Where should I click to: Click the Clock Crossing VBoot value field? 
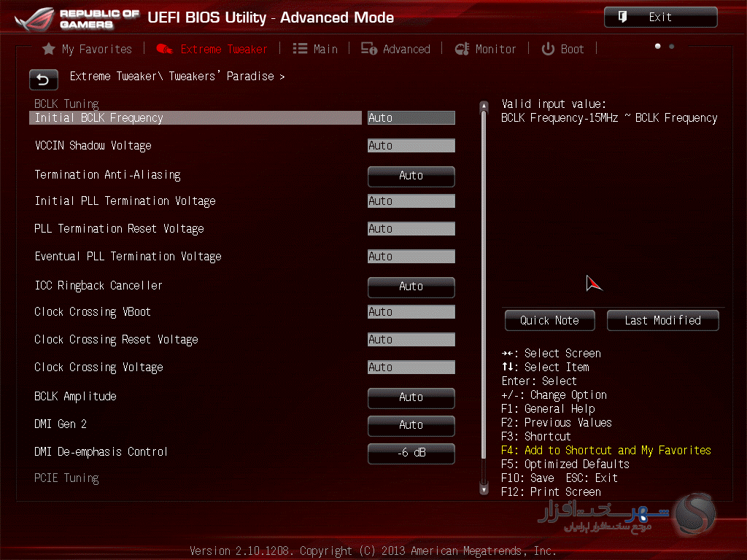[411, 312]
